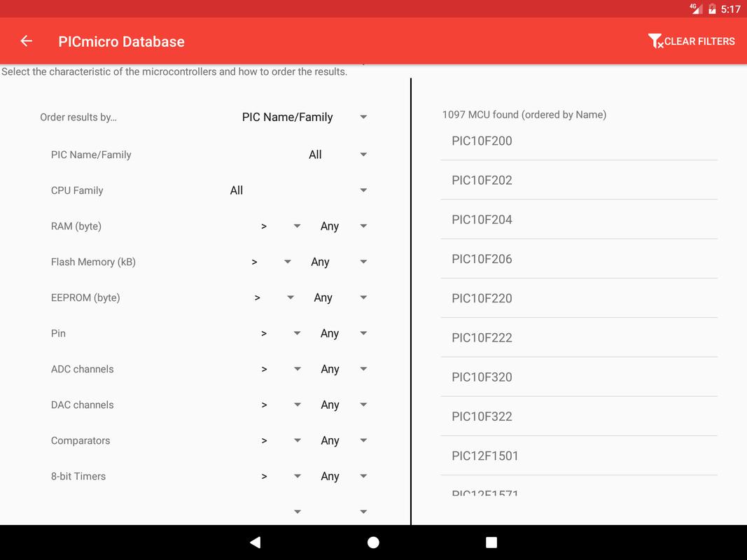Tap the 4G signal status icon
This screenshot has height=560, width=747.
[x=696, y=8]
